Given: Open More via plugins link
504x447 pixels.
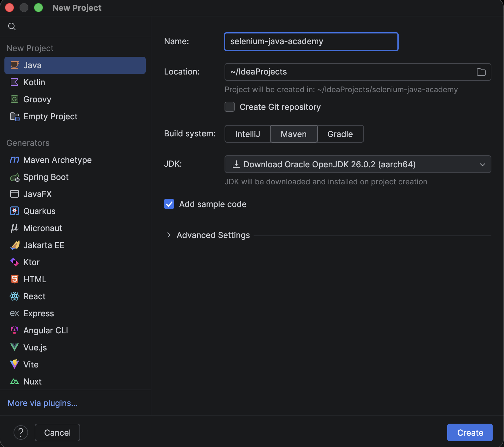Looking at the screenshot, I should [x=43, y=403].
